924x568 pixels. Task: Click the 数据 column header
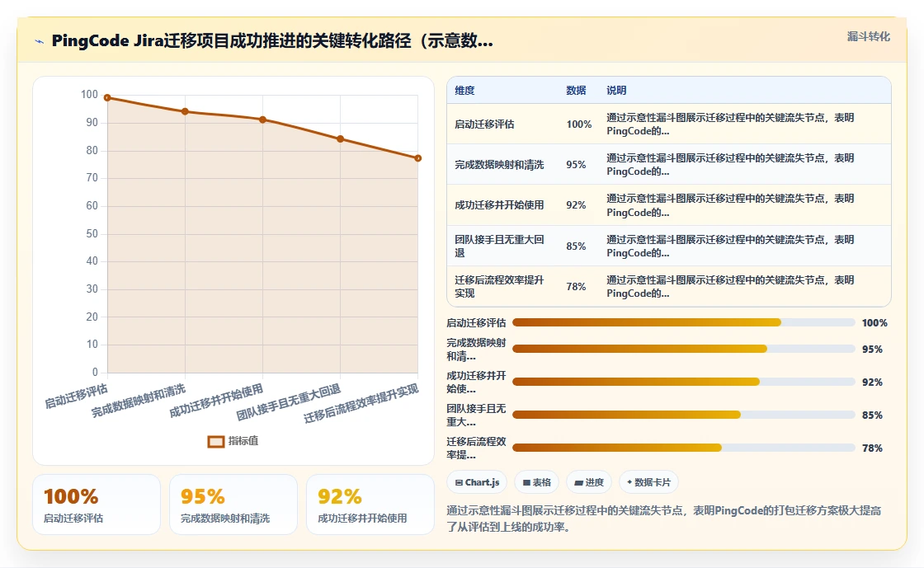(x=576, y=90)
